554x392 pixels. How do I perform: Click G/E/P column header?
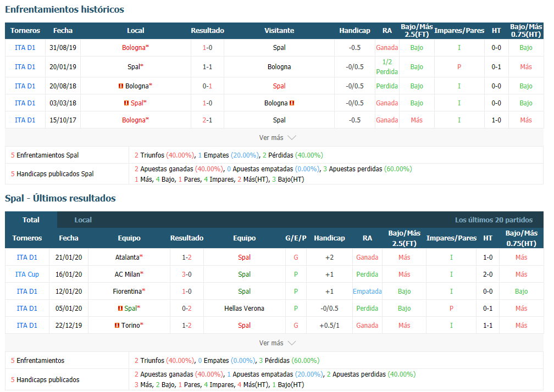pos(296,238)
